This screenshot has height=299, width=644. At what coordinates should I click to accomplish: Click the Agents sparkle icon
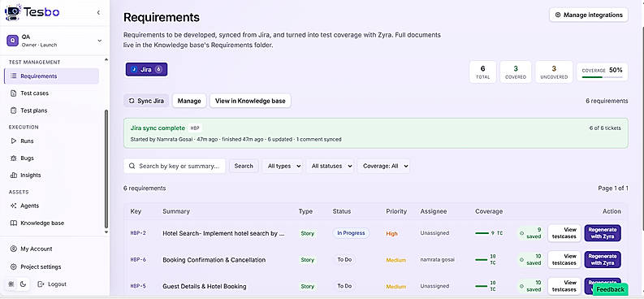pyautogui.click(x=13, y=206)
